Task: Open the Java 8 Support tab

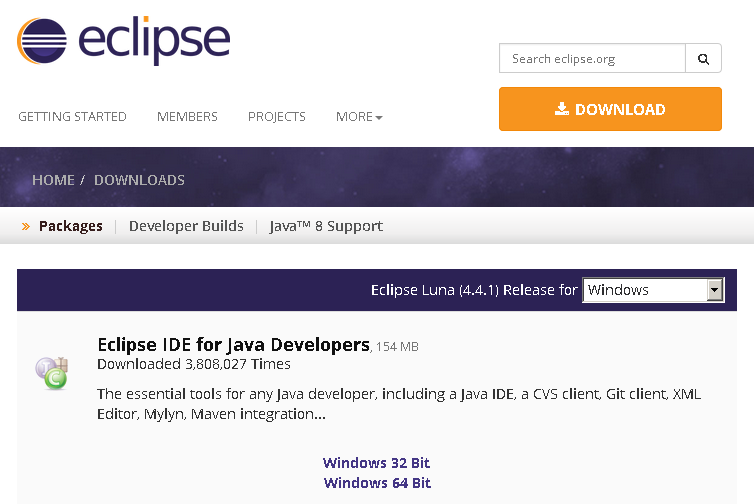Action: (x=326, y=226)
